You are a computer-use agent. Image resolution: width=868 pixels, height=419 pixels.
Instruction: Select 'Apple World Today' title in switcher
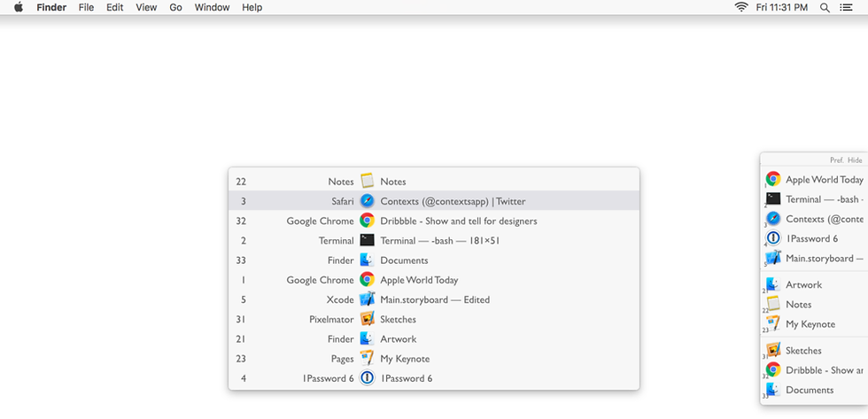(419, 280)
